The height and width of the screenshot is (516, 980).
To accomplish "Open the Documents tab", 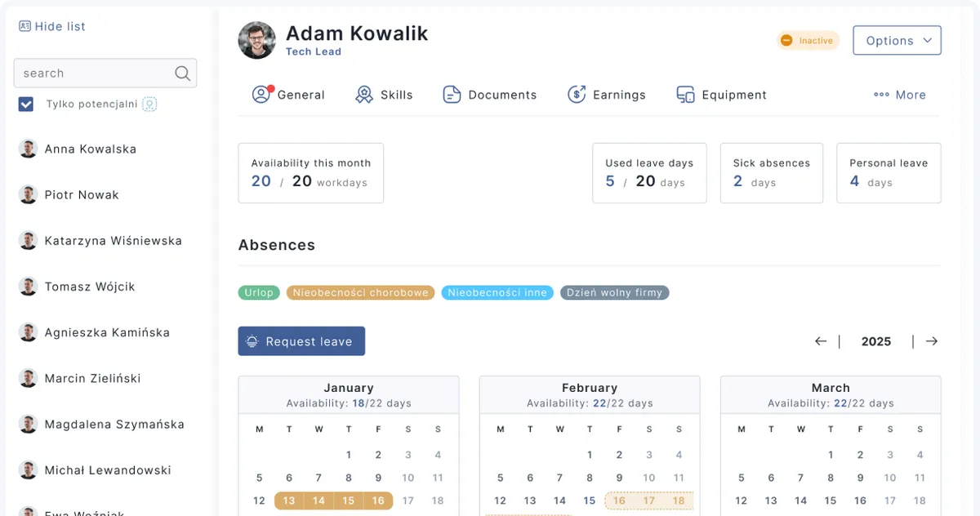I will click(x=502, y=95).
